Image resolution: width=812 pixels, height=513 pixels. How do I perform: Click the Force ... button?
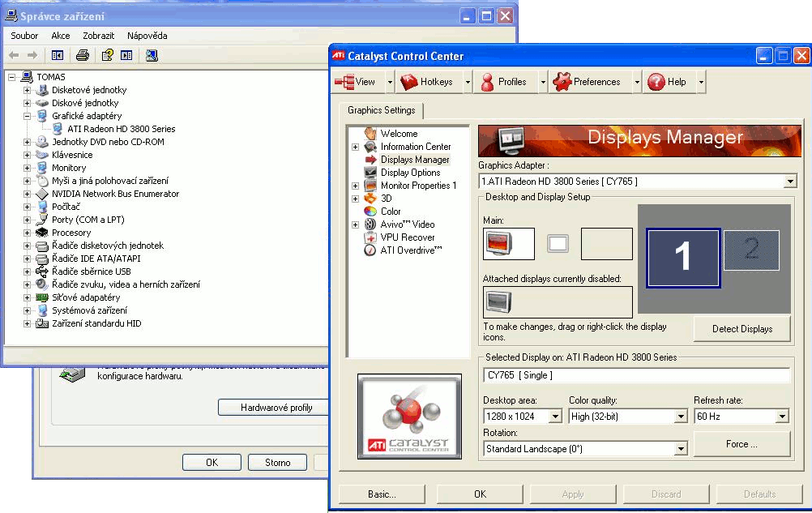[742, 444]
